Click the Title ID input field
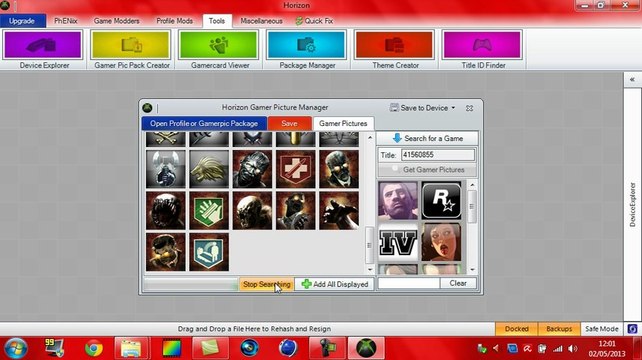The height and width of the screenshot is (360, 642). [438, 155]
